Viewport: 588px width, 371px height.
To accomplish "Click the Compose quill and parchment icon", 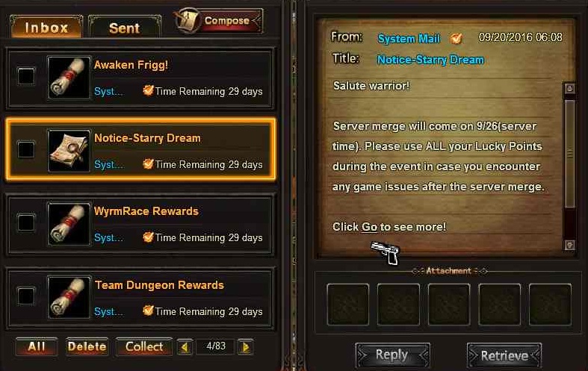I will tap(188, 20).
